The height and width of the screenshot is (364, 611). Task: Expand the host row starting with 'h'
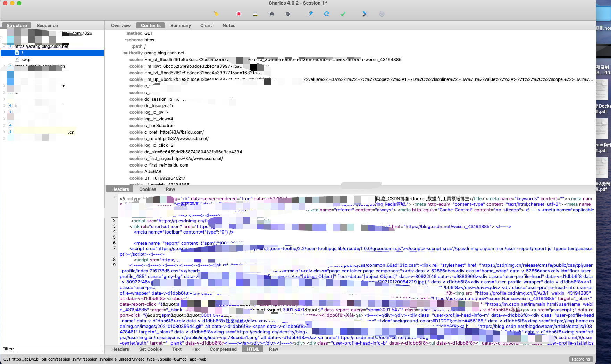(4, 105)
